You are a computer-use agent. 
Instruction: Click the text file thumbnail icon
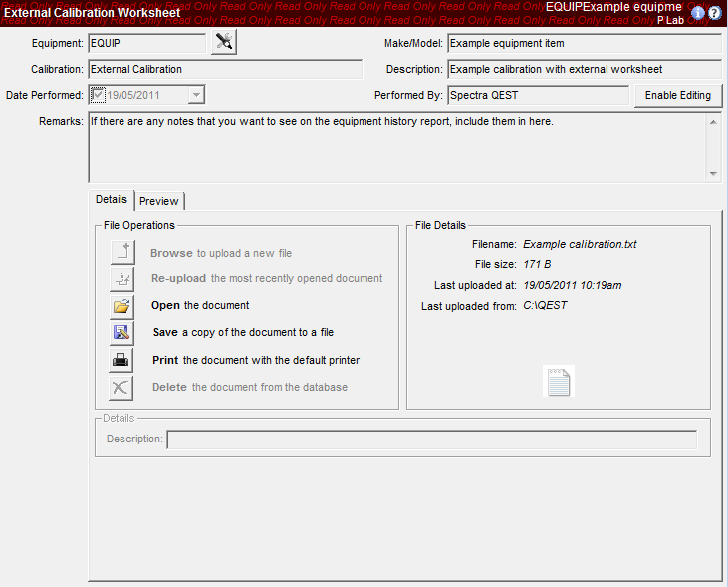click(559, 381)
